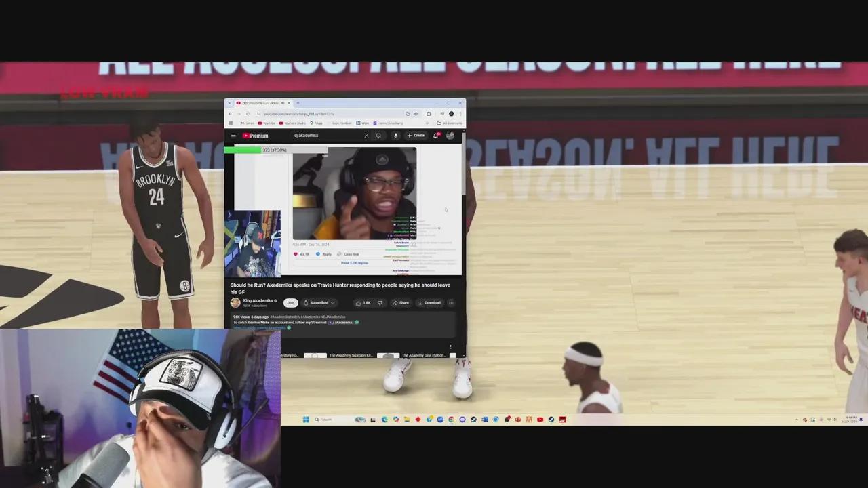Open the YouTube hamburger guide menu

(x=233, y=136)
